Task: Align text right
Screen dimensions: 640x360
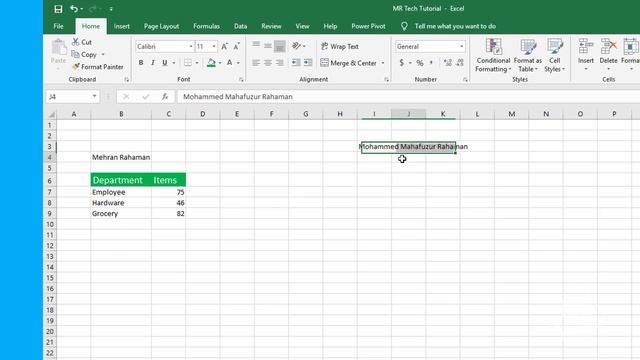Action: pyautogui.click(x=280, y=63)
